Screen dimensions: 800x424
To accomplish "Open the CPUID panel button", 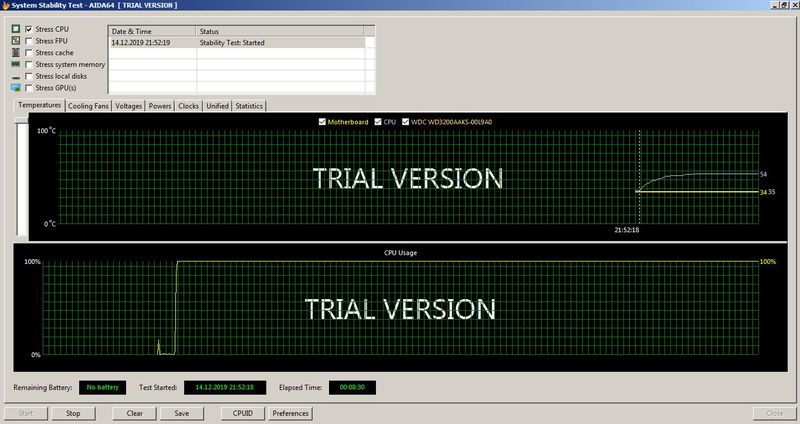I will click(x=242, y=413).
